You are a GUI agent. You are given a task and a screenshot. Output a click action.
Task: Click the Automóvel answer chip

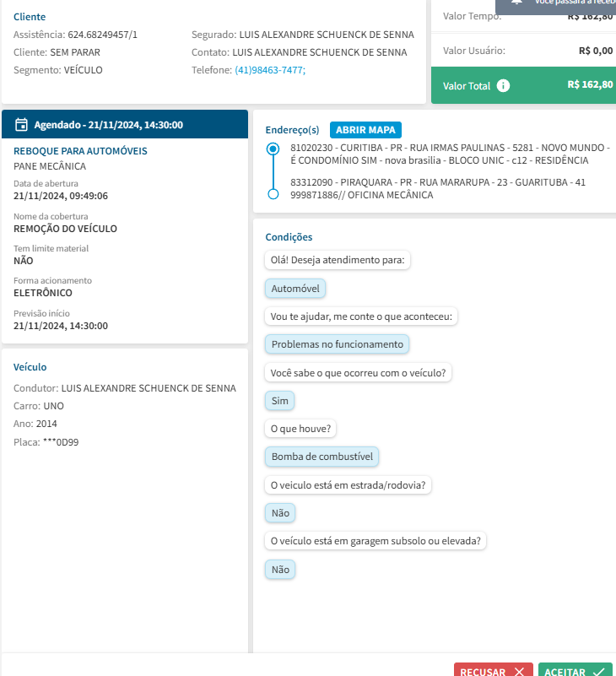tap(295, 289)
